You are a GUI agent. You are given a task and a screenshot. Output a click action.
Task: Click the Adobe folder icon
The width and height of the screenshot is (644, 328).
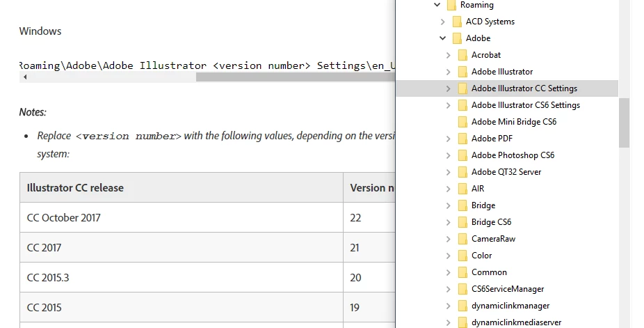click(457, 38)
